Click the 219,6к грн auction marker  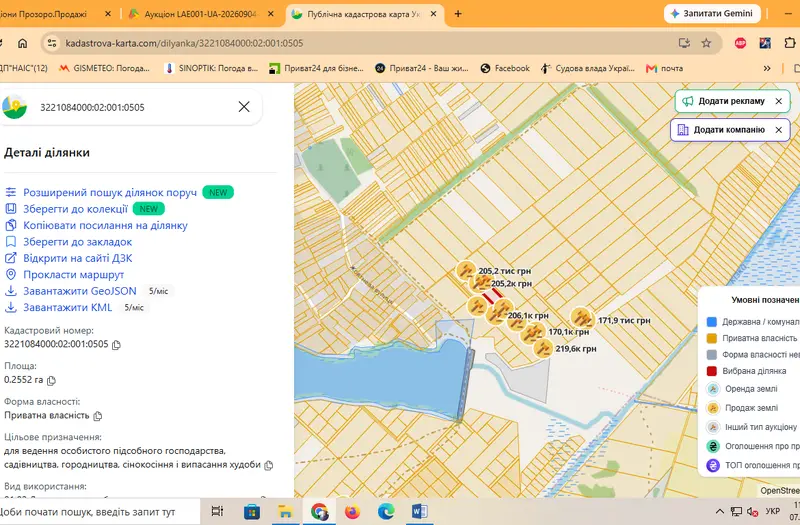coord(542,349)
